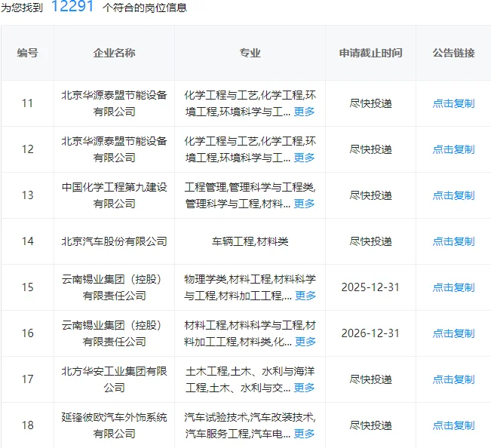491x448 pixels.
Task: Select 中国化学工程第九建设有限公司 cell
Action: point(115,195)
